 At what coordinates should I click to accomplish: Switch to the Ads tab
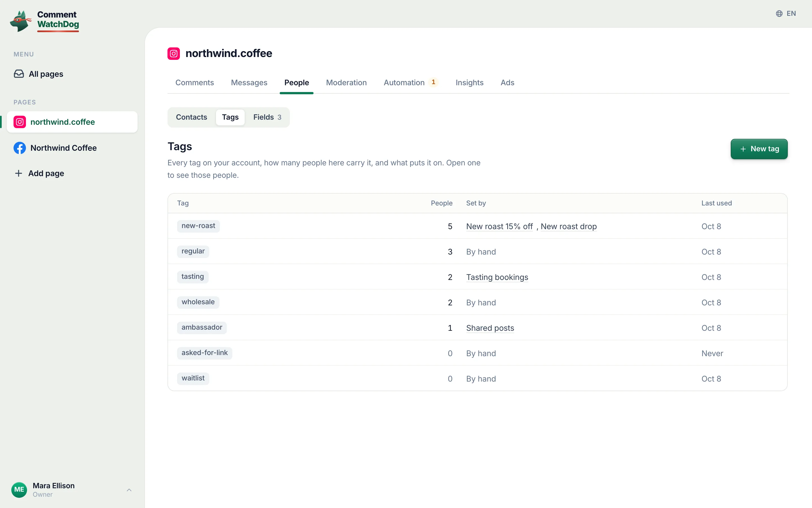(x=507, y=83)
